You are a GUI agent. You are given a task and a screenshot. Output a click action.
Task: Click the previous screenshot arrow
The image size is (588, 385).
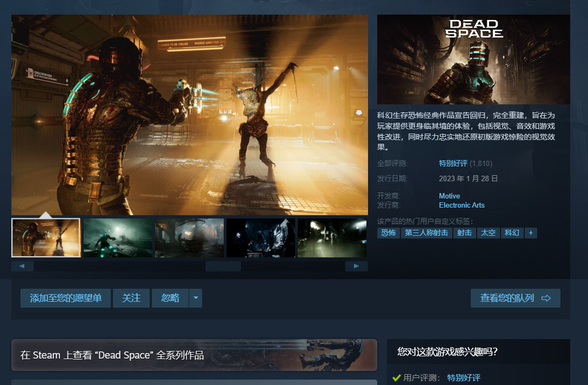click(22, 265)
